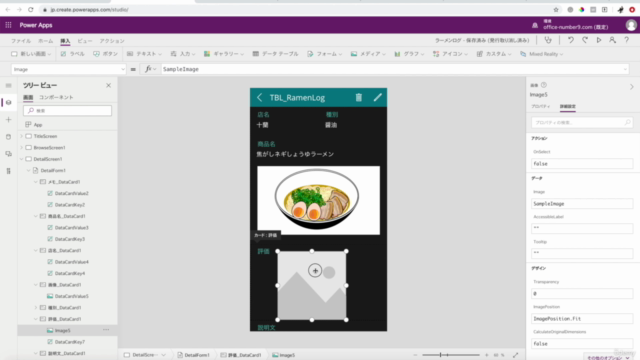
Task: Preview the app with play icon
Action: (x=599, y=40)
